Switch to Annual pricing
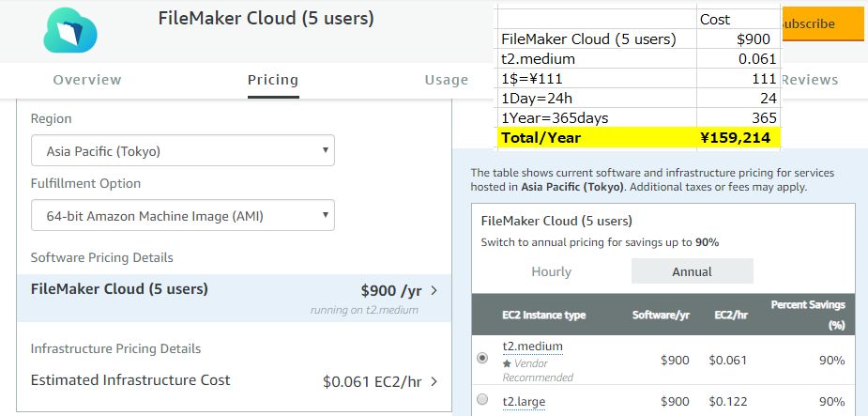The image size is (868, 416). coord(692,271)
